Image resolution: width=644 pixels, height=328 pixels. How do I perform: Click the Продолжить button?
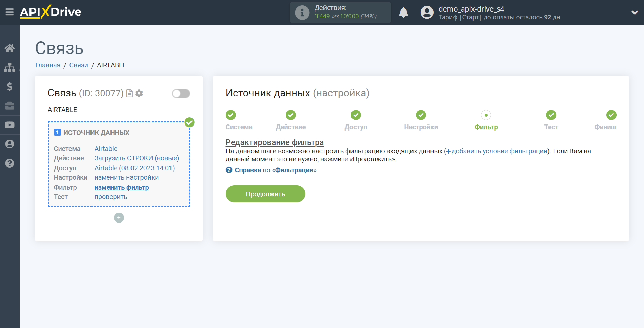pyautogui.click(x=265, y=194)
